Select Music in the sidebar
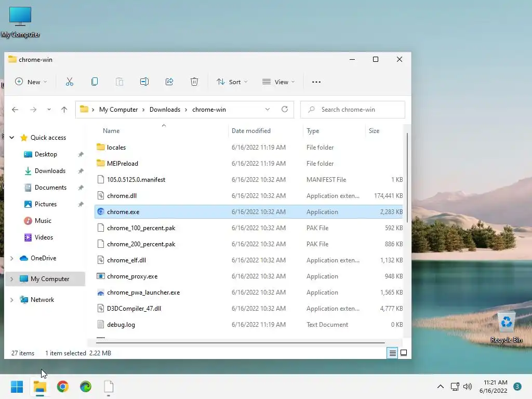532x399 pixels. (x=43, y=220)
